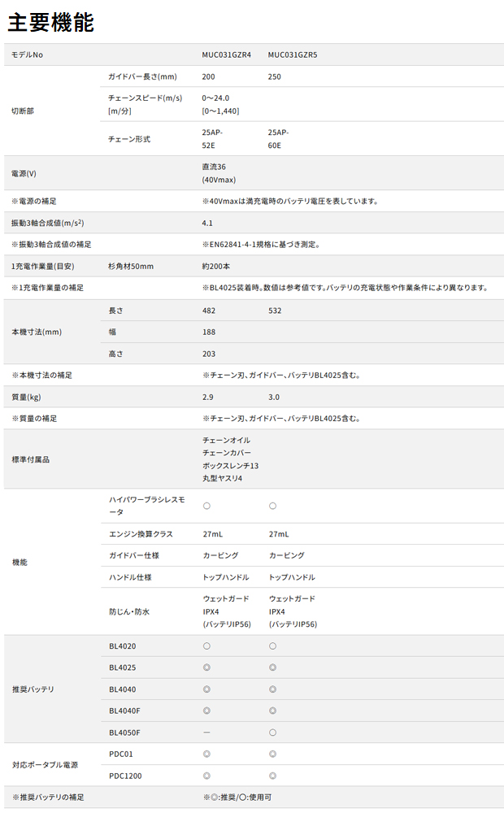The height and width of the screenshot is (813, 504).
Task: Select BL4025 double-circle mark in MUC031GZR4 column
Action: [x=206, y=667]
